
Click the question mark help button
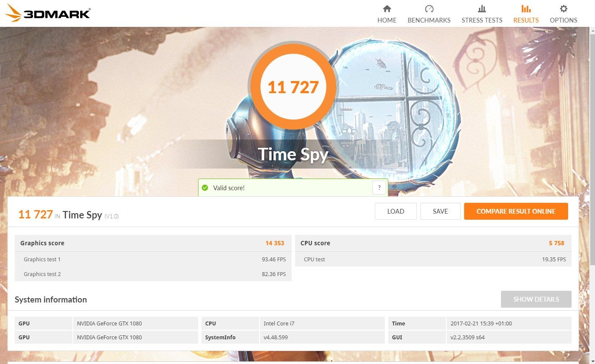click(x=379, y=188)
